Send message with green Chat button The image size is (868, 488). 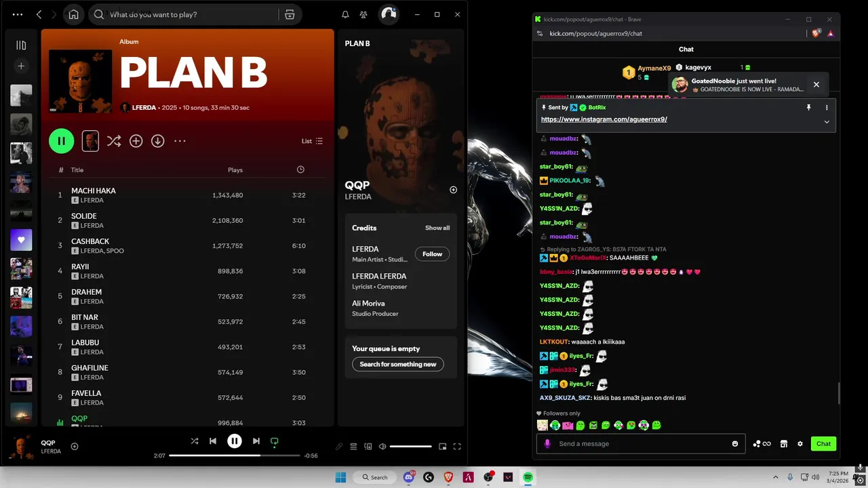pos(823,444)
